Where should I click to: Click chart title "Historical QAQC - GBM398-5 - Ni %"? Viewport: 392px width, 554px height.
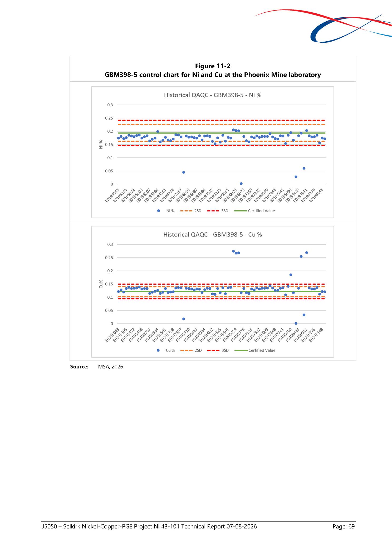(213, 95)
